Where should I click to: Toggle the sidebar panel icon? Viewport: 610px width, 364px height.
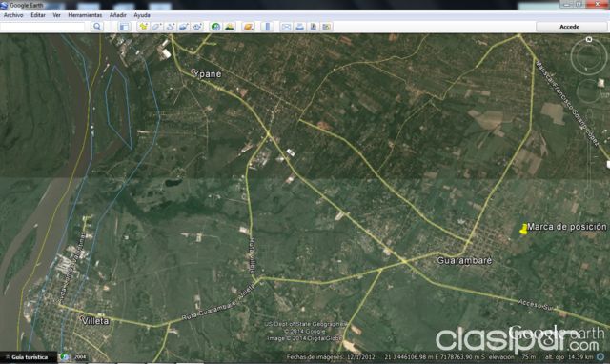[x=124, y=27]
